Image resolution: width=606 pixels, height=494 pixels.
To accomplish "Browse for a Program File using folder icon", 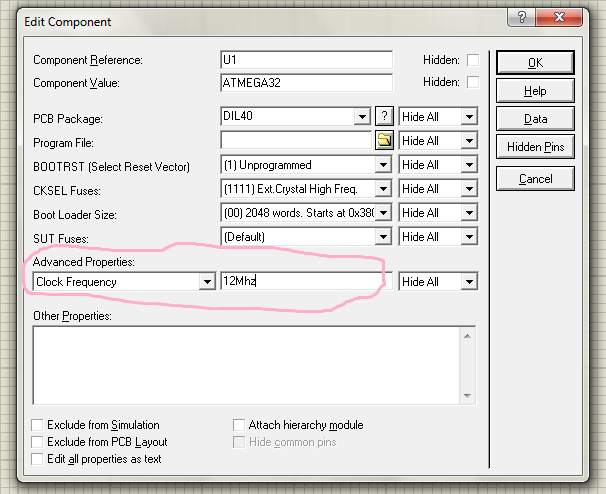I will click(x=384, y=140).
